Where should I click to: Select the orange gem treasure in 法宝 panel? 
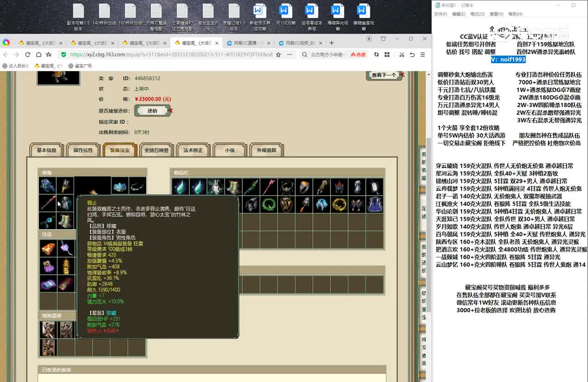point(48,248)
